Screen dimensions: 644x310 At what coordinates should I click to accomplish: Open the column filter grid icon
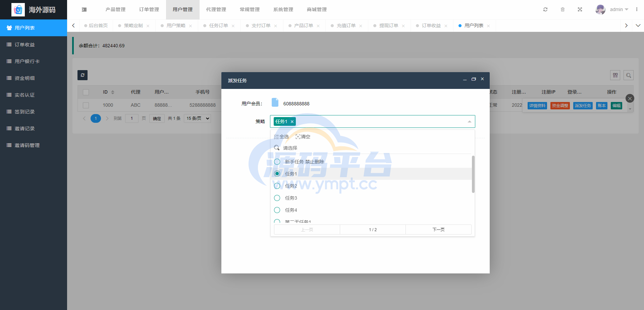point(615,75)
